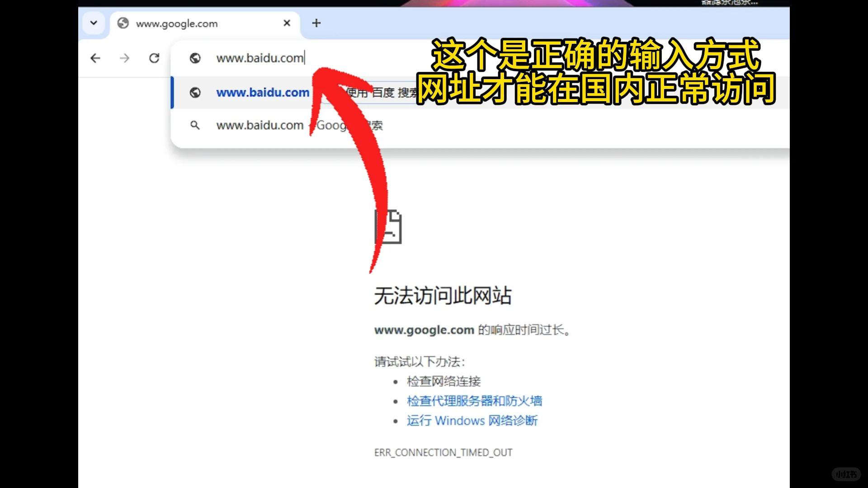
Task: Click the sad-page document icon on the error page
Action: (388, 226)
